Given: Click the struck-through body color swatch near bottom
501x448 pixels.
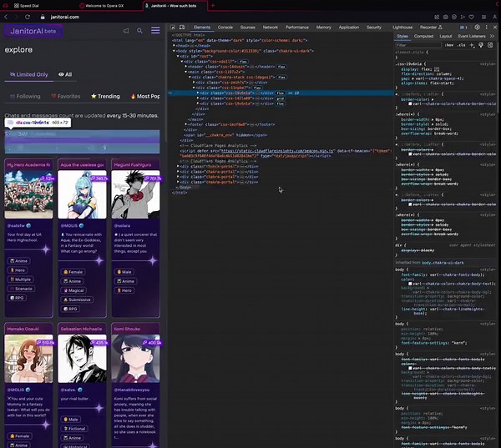Looking at the screenshot, I should tap(410, 368).
